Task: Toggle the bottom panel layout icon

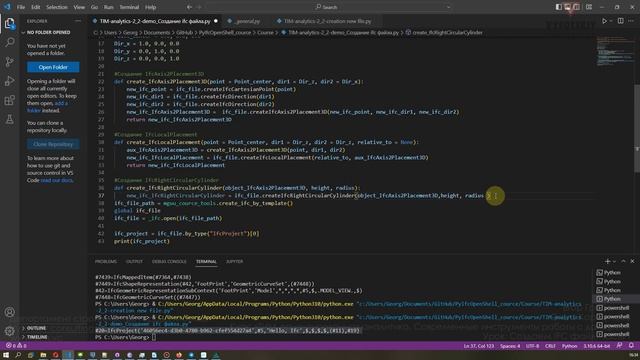Action: coord(567,7)
